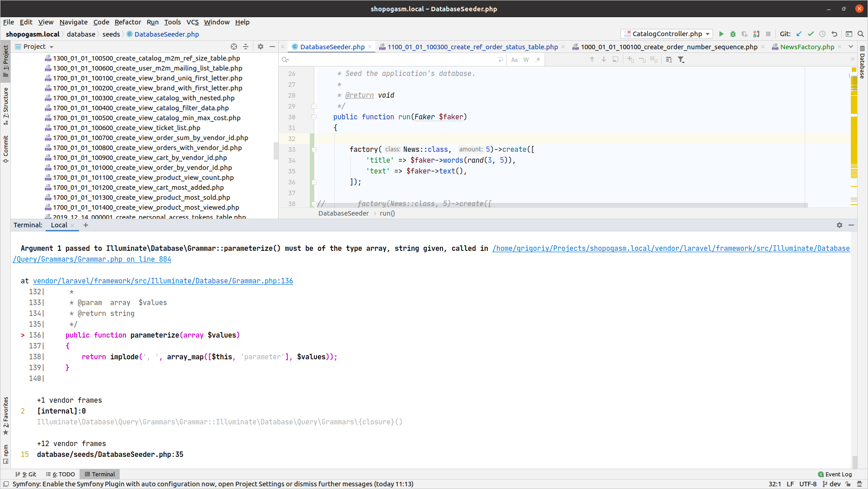Click the locate-file target icon in Project panel
Viewport: 868px width, 489px height.
(x=234, y=47)
